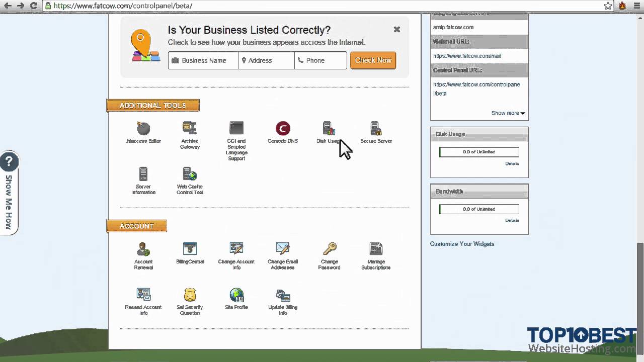The image size is (644, 362).
Task: Click the Disk Usage widget header
Action: [x=479, y=134]
